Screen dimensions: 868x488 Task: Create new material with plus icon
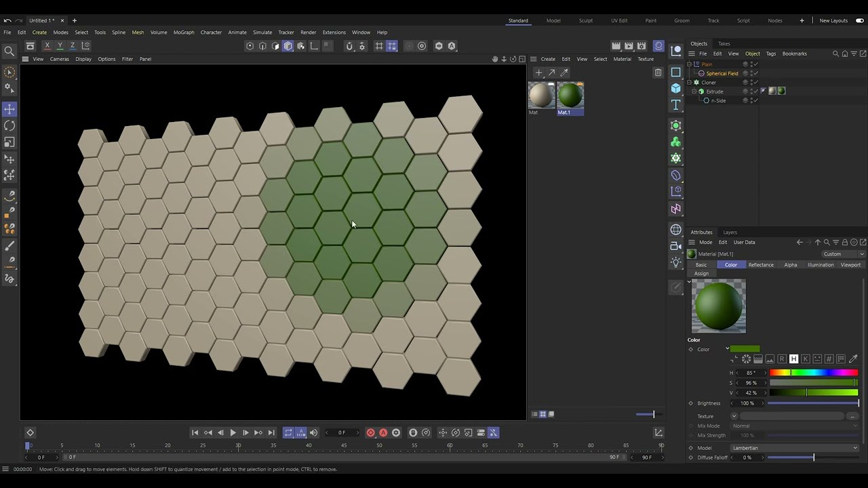tap(538, 73)
